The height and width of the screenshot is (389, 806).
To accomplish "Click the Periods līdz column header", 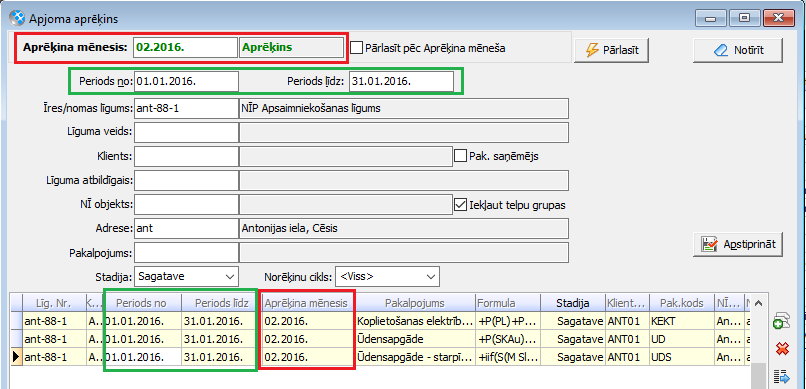I will [x=222, y=303].
